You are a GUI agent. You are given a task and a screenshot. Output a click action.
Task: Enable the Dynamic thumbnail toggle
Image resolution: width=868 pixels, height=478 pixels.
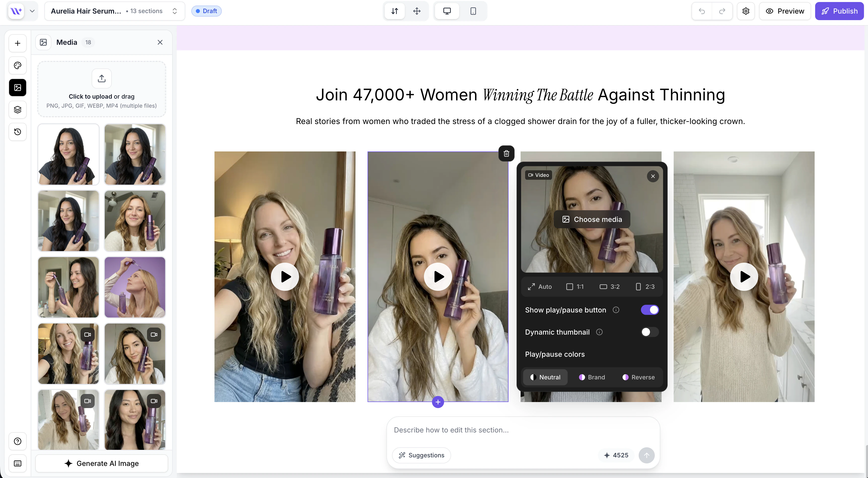650,332
